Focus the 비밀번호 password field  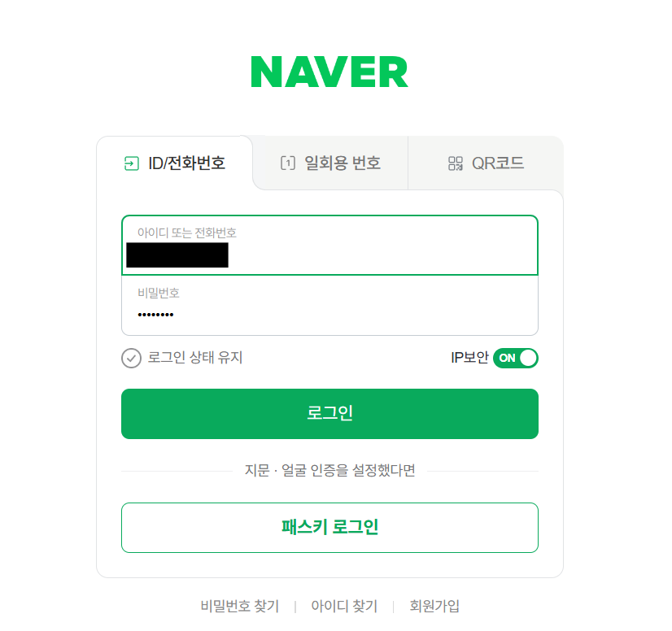[329, 306]
